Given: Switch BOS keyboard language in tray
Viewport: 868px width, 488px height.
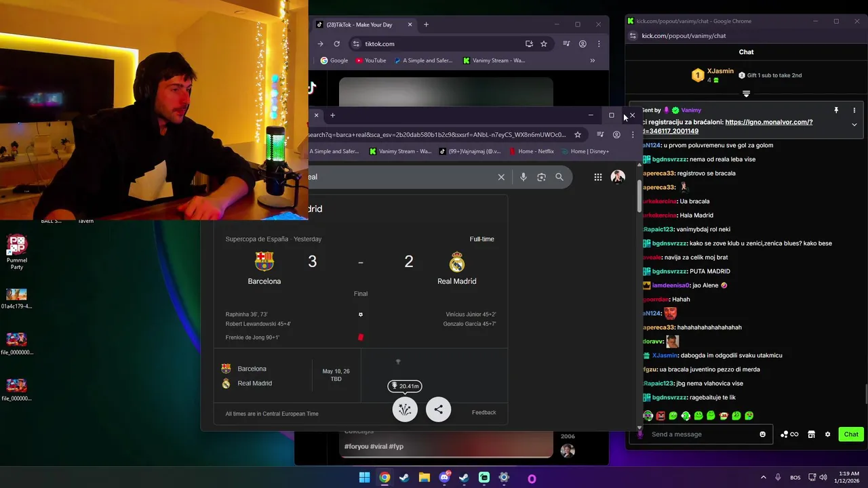Looking at the screenshot, I should 795,478.
